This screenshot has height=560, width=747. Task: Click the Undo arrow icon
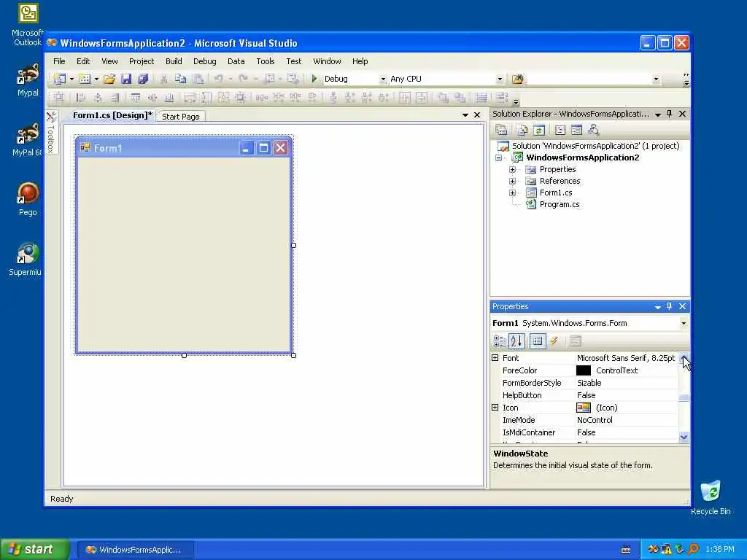(219, 79)
